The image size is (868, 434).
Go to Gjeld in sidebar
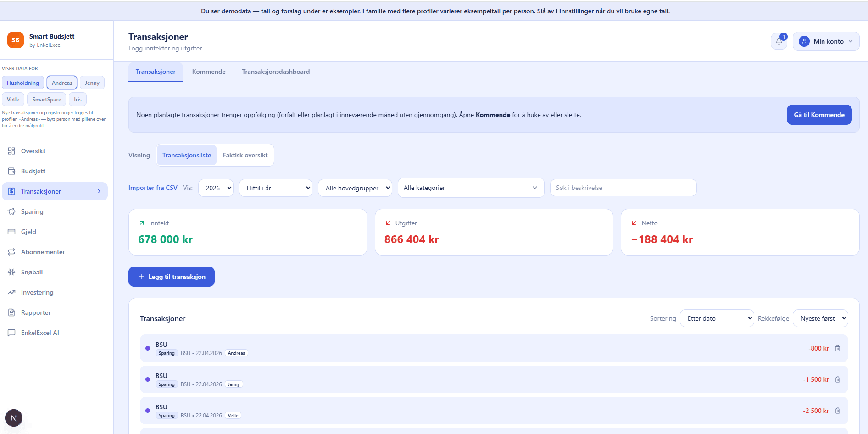click(x=55, y=232)
